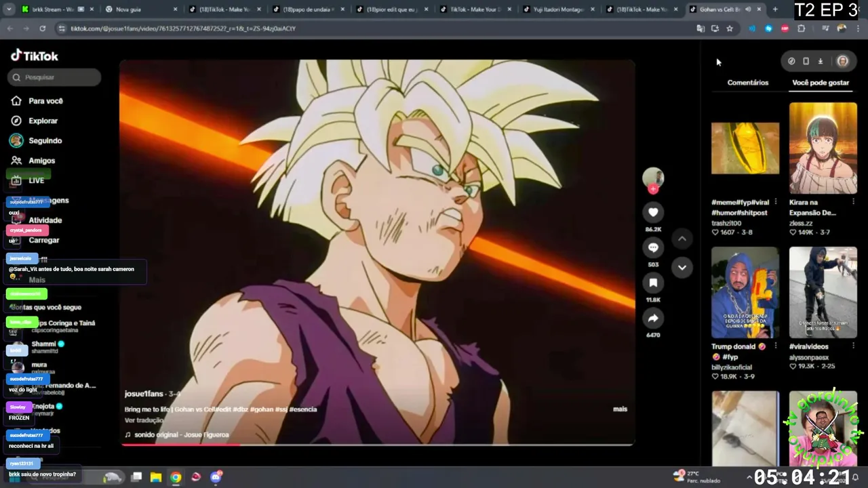Open new browser tab with plus
Viewport: 868px width, 488px height.
coord(775,9)
